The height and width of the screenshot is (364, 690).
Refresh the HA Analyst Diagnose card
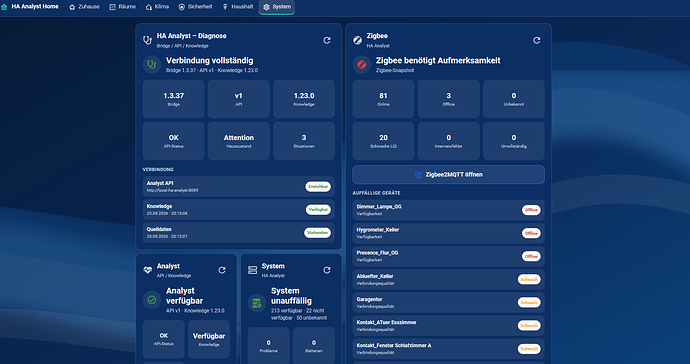pos(327,40)
